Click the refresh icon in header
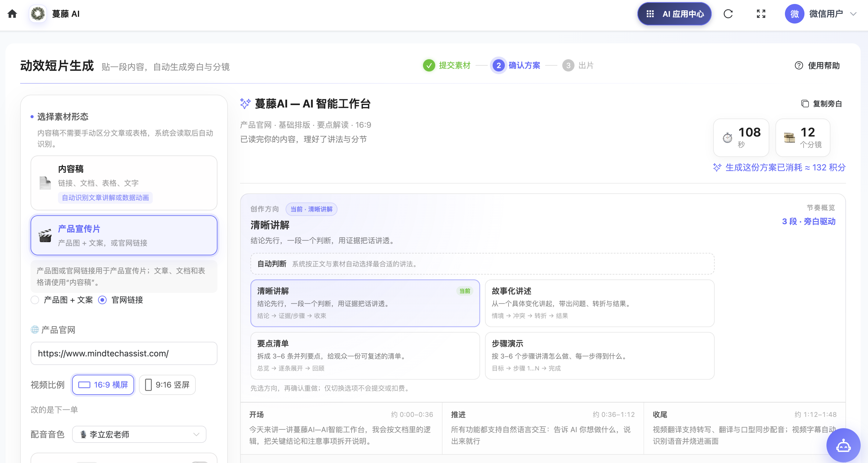 click(x=728, y=14)
